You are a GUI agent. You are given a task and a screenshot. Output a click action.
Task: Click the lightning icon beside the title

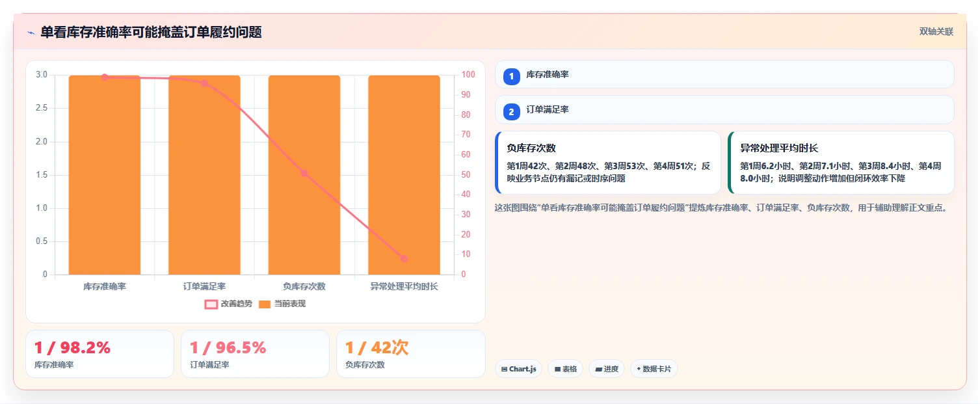pyautogui.click(x=31, y=33)
